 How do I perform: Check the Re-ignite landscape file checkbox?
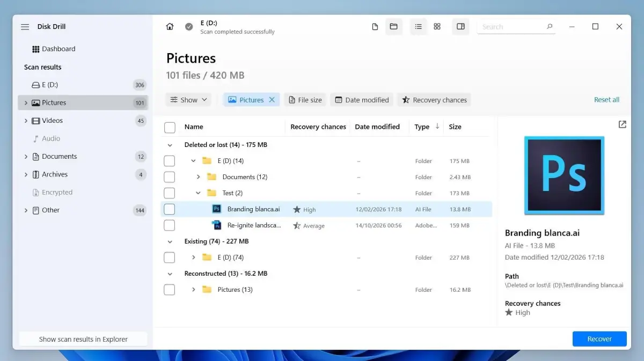(x=170, y=225)
